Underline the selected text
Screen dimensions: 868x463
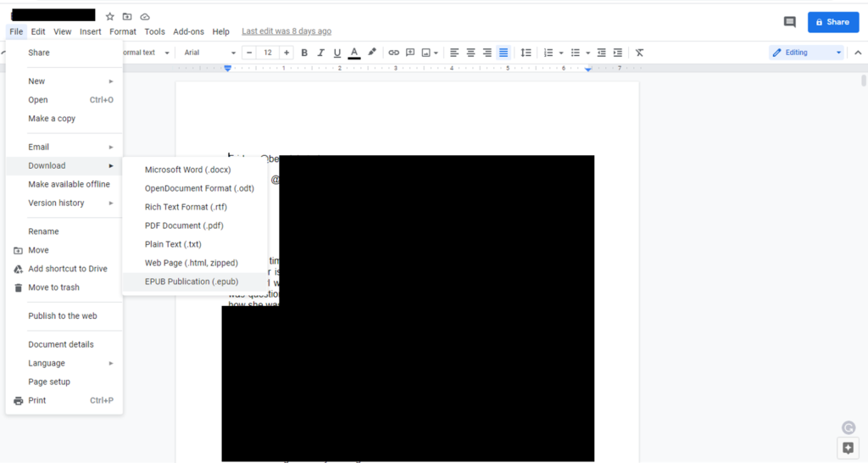point(337,53)
